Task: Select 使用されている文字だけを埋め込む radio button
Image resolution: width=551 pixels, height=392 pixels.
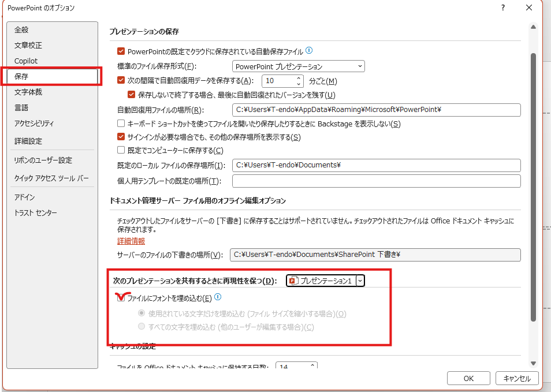Action: (x=141, y=313)
